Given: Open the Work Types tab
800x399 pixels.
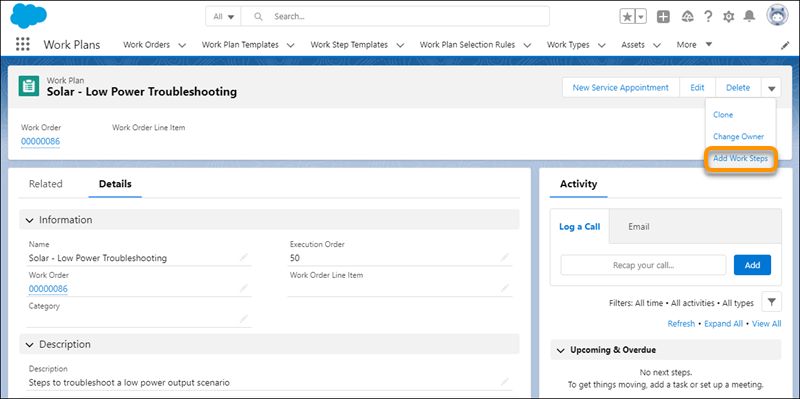Looking at the screenshot, I should pos(568,45).
